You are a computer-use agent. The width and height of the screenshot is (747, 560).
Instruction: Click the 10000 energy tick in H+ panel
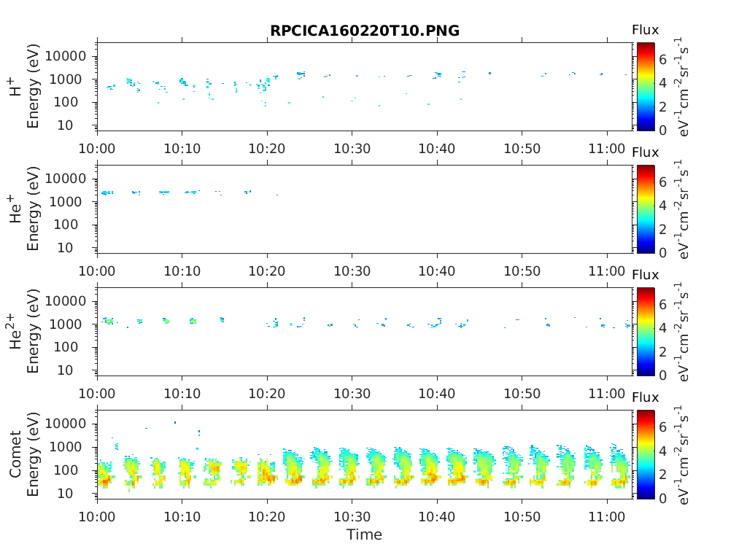coord(66,56)
